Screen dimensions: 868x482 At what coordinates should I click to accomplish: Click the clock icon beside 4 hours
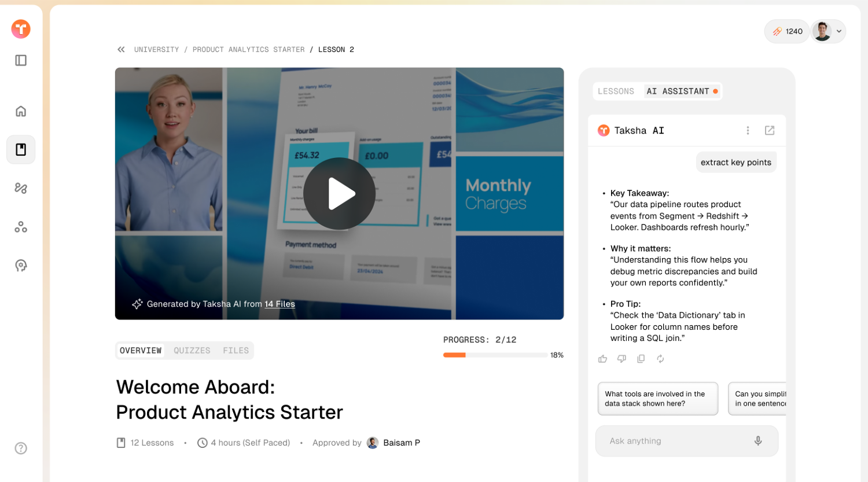203,443
